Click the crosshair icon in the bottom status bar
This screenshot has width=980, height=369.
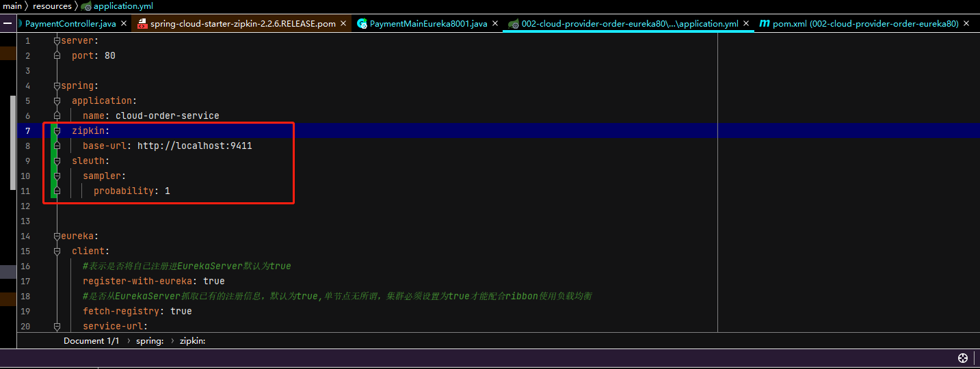point(963,358)
